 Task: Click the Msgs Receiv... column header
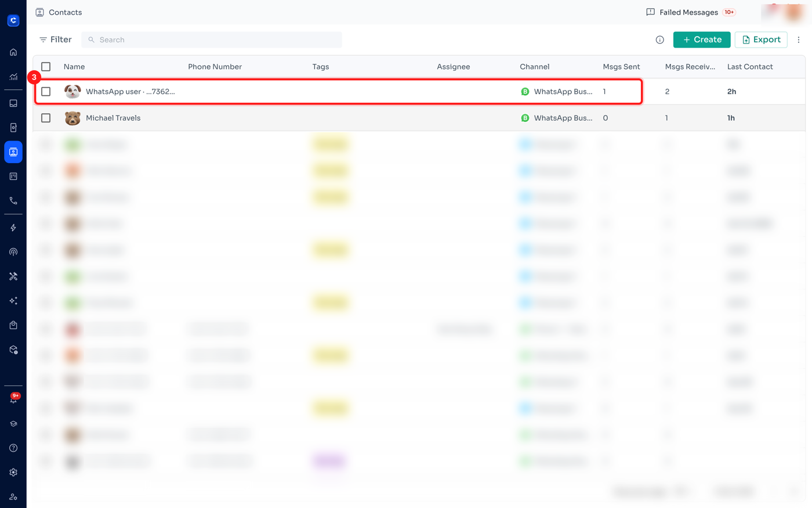[x=690, y=67]
